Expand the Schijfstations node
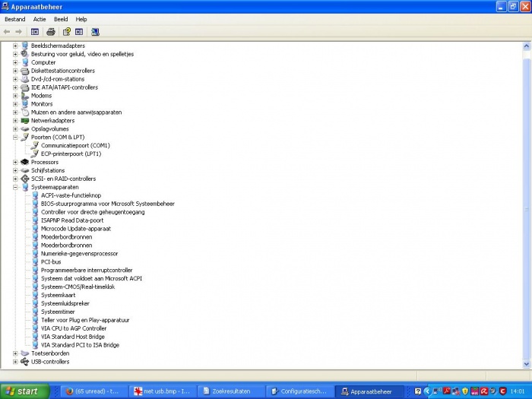The width and height of the screenshot is (532, 399). (15, 171)
